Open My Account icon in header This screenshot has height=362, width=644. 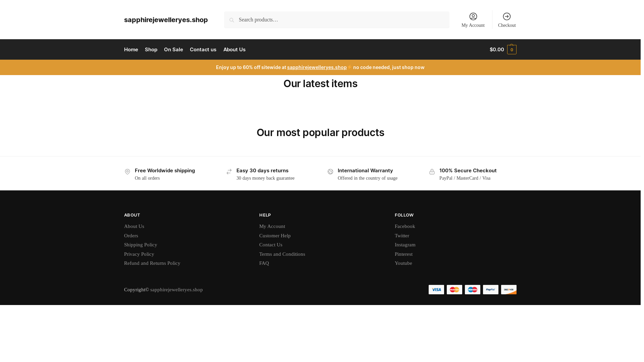tap(473, 16)
